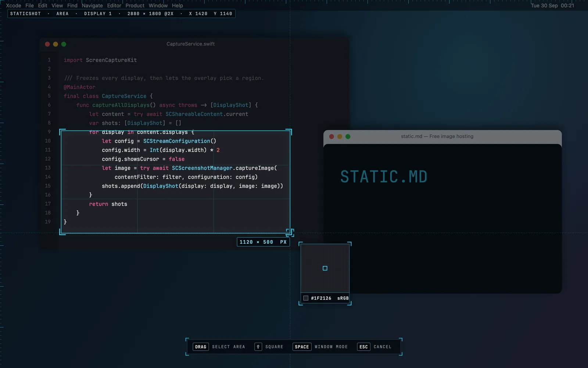Open the Navigate menu
Screen dimensions: 588x368
(92, 6)
